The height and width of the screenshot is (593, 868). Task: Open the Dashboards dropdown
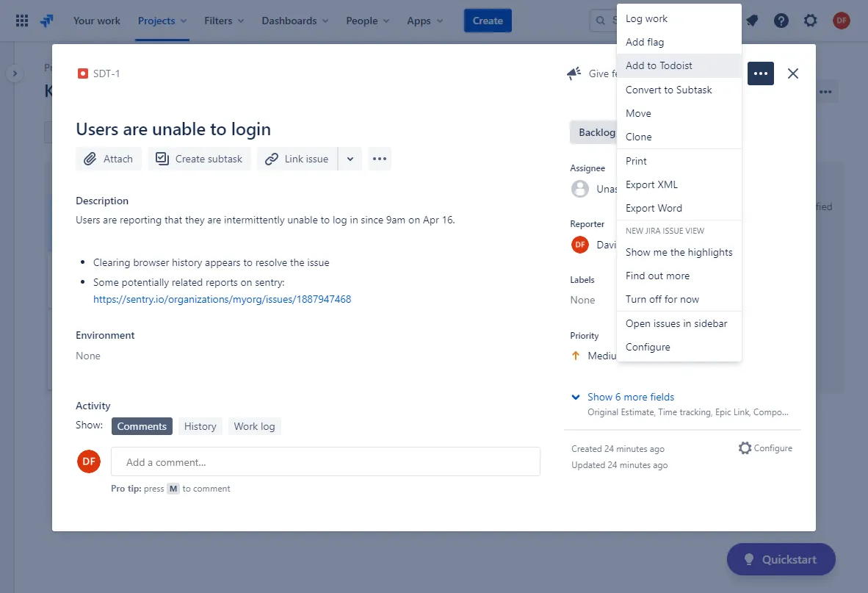coord(295,21)
